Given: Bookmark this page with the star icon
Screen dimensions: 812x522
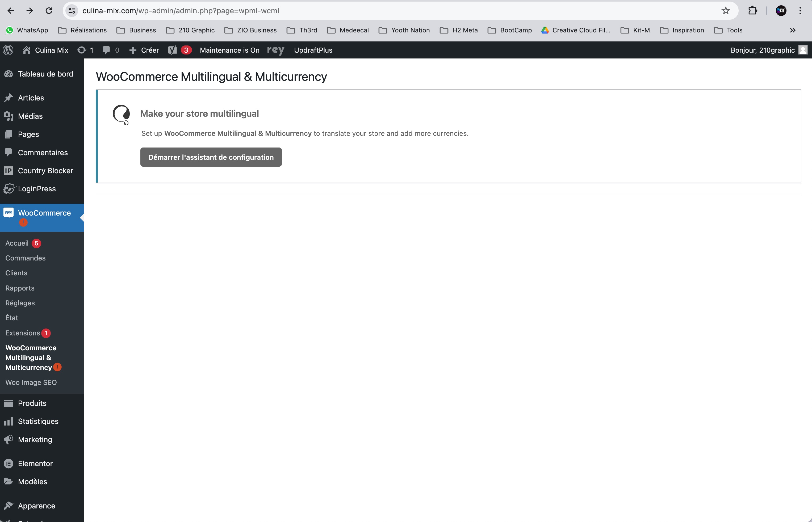Looking at the screenshot, I should point(726,11).
